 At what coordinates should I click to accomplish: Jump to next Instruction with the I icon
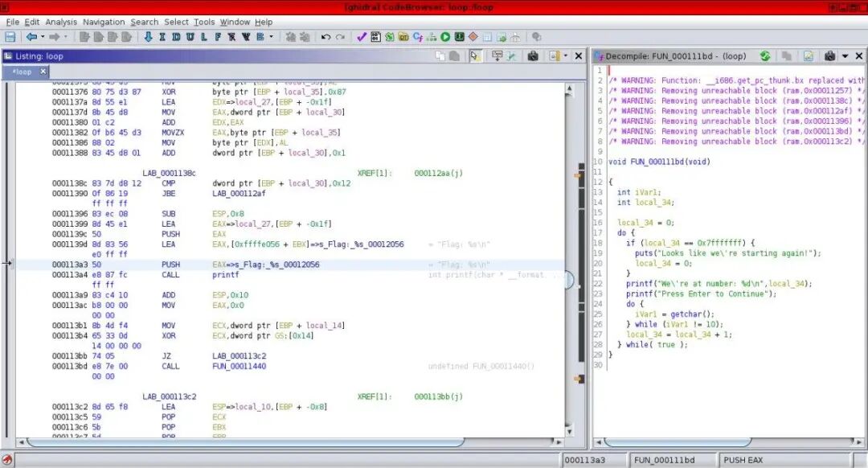[162, 37]
